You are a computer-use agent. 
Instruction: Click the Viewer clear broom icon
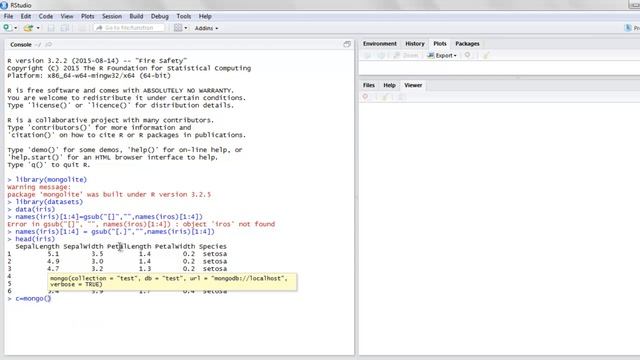point(384,97)
